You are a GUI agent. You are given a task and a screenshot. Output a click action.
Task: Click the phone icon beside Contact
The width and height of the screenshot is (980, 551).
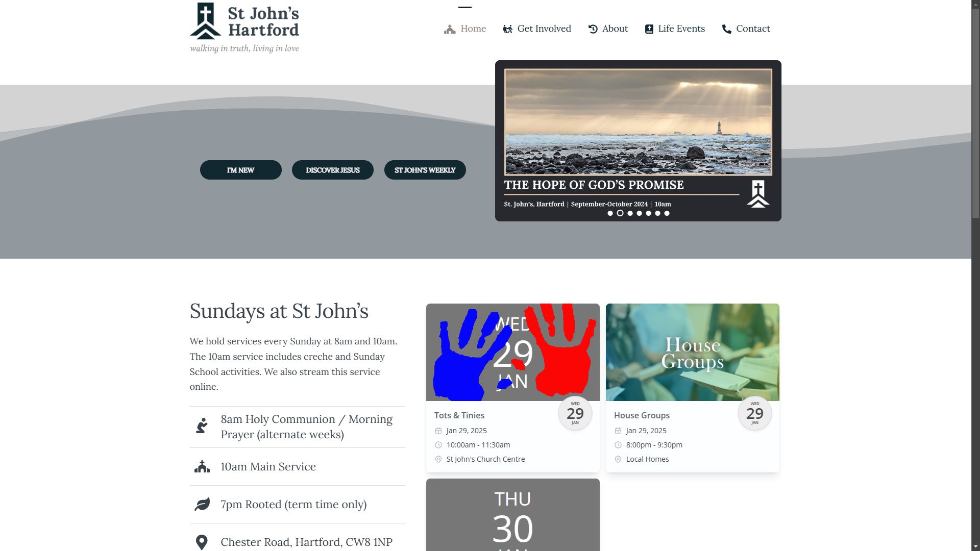[726, 29]
